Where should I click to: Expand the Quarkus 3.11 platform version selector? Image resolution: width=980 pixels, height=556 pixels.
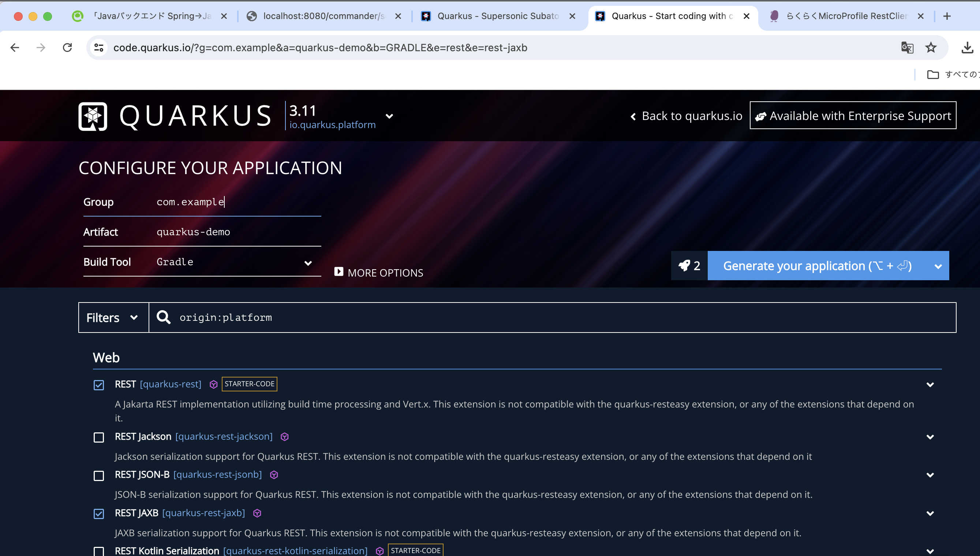click(x=389, y=116)
